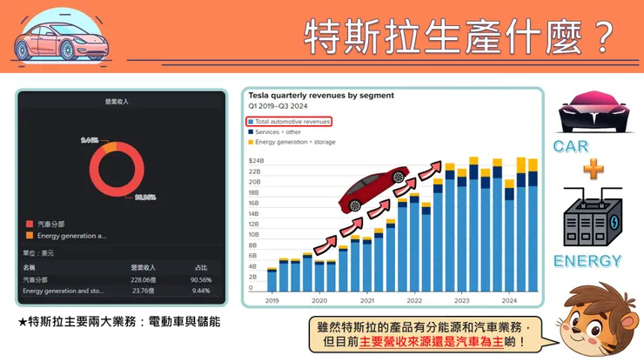The height and width of the screenshot is (362, 644).
Task: Click the red 汽車分部 legend swatch
Action: pos(30,224)
